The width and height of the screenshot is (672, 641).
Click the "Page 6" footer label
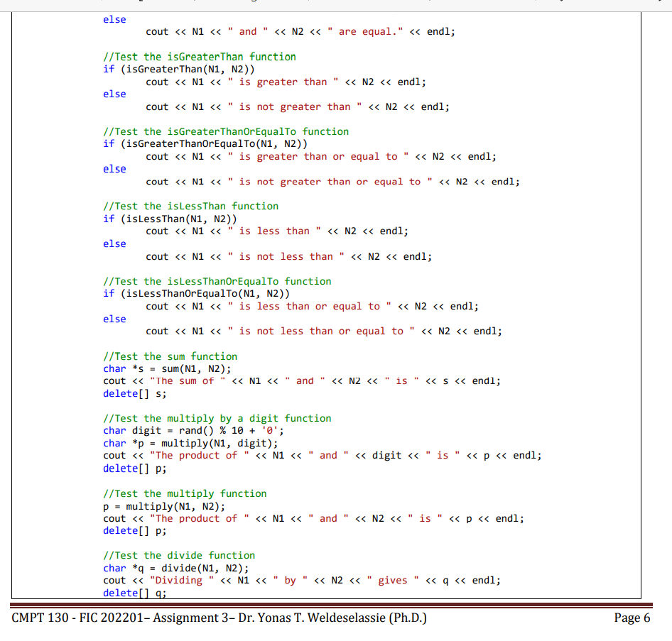coord(632,618)
